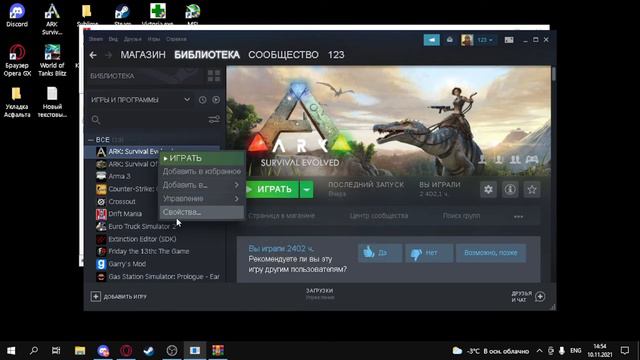Switch Steam to Big Picture mode

[x=509, y=40]
